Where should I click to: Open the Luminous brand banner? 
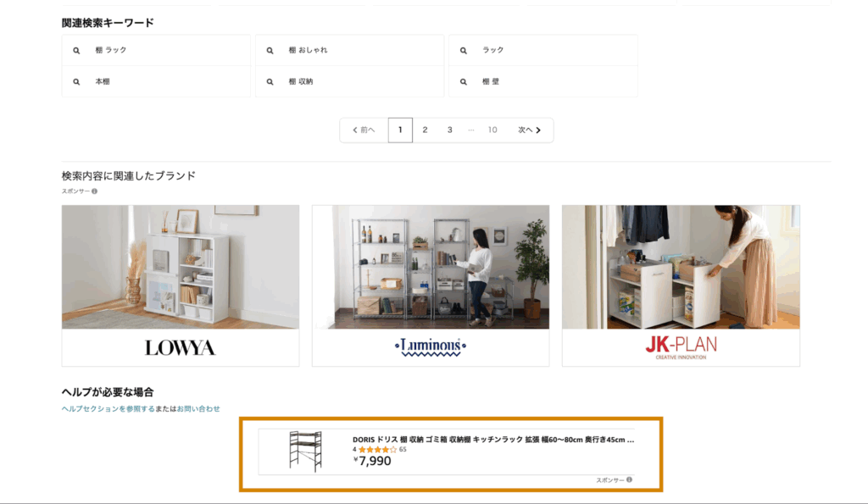click(x=431, y=285)
